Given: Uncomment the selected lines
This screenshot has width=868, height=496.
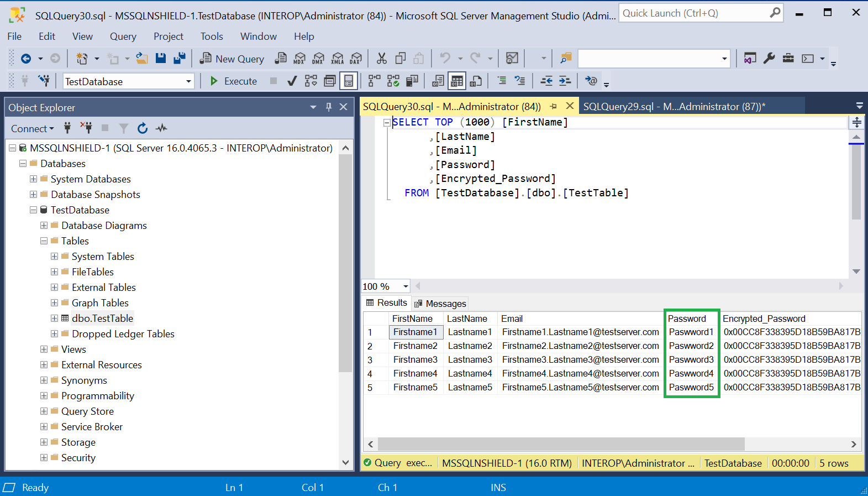Looking at the screenshot, I should tap(520, 81).
